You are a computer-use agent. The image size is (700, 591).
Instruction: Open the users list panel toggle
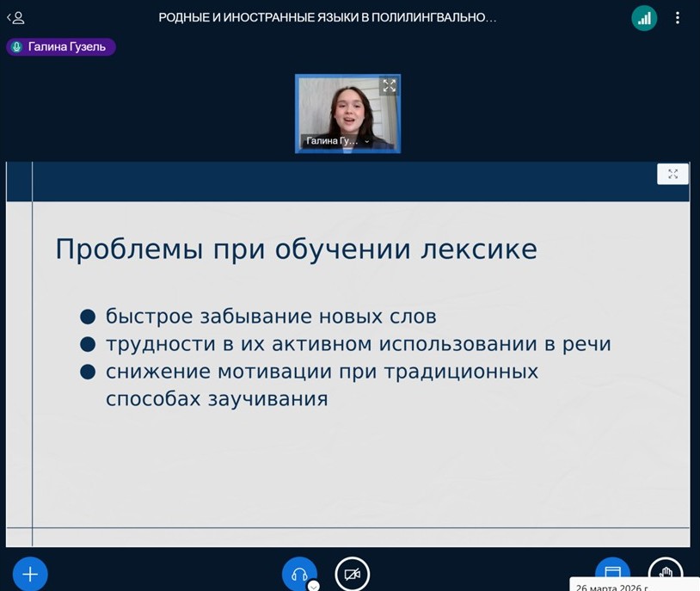point(15,17)
